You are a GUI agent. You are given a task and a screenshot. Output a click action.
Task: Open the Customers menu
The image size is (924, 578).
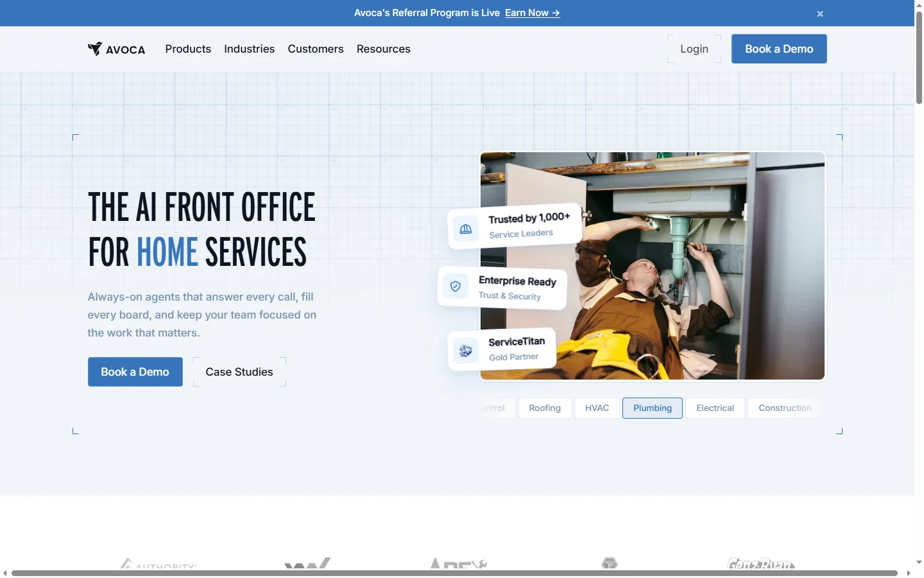click(x=316, y=49)
